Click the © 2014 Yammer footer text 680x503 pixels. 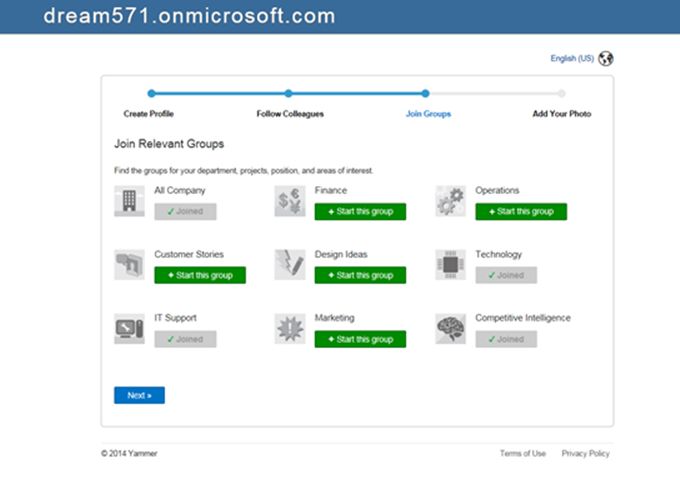[129, 453]
